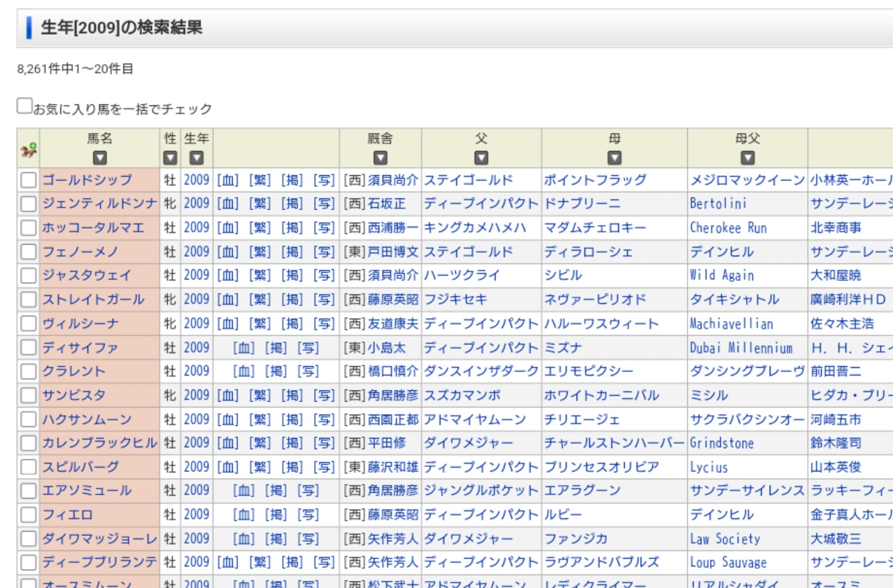The width and height of the screenshot is (893, 588).
Task: Tick the checkbox for ゴールドシップ row
Action: (x=29, y=180)
